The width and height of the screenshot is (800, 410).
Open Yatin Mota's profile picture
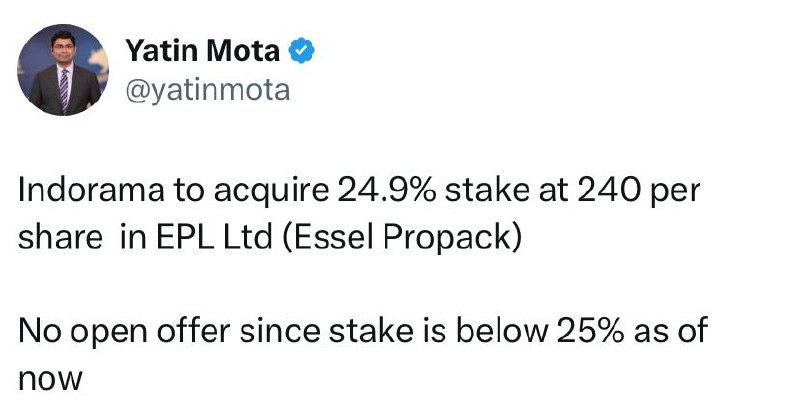pyautogui.click(x=63, y=70)
